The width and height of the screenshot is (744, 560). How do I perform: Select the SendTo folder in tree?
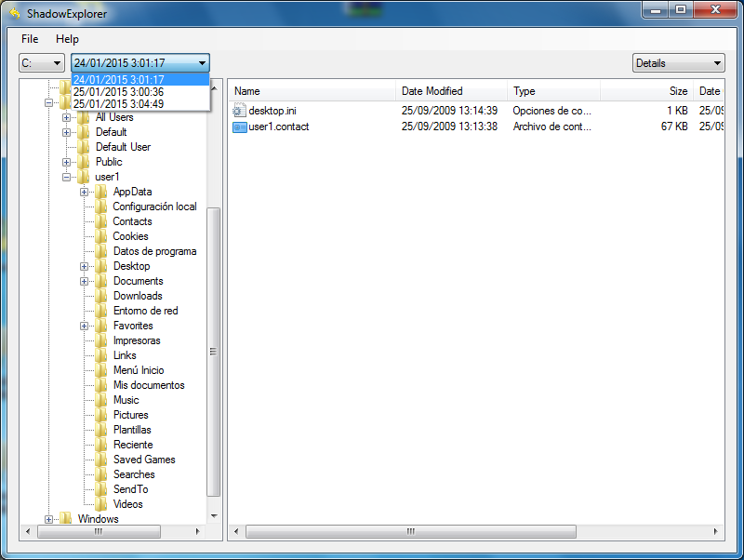coord(130,489)
